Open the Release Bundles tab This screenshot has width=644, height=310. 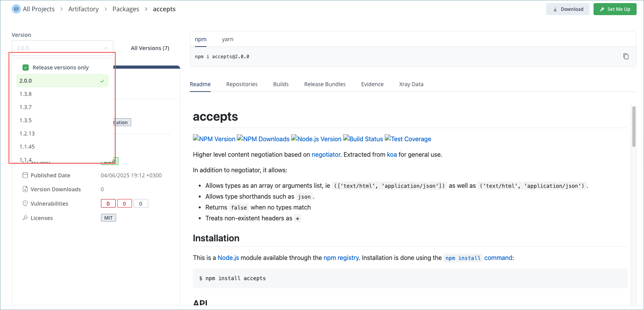[325, 84]
